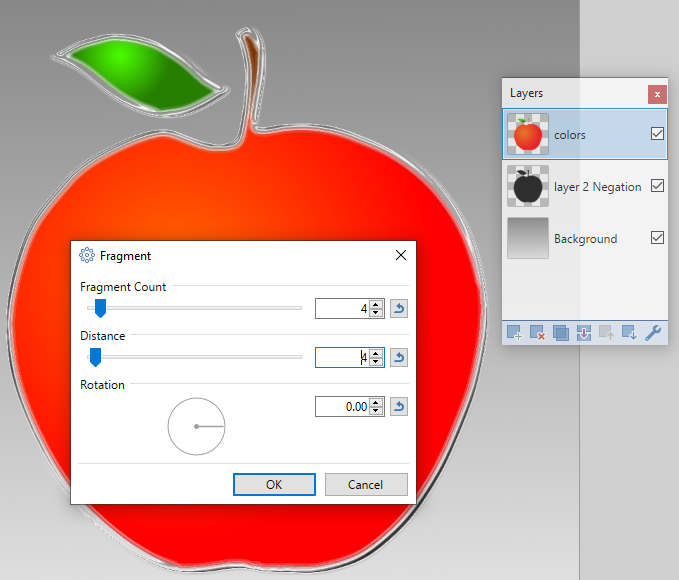Click the 'Layers' panel title
Viewport: 679px width, 580px height.
point(526,93)
